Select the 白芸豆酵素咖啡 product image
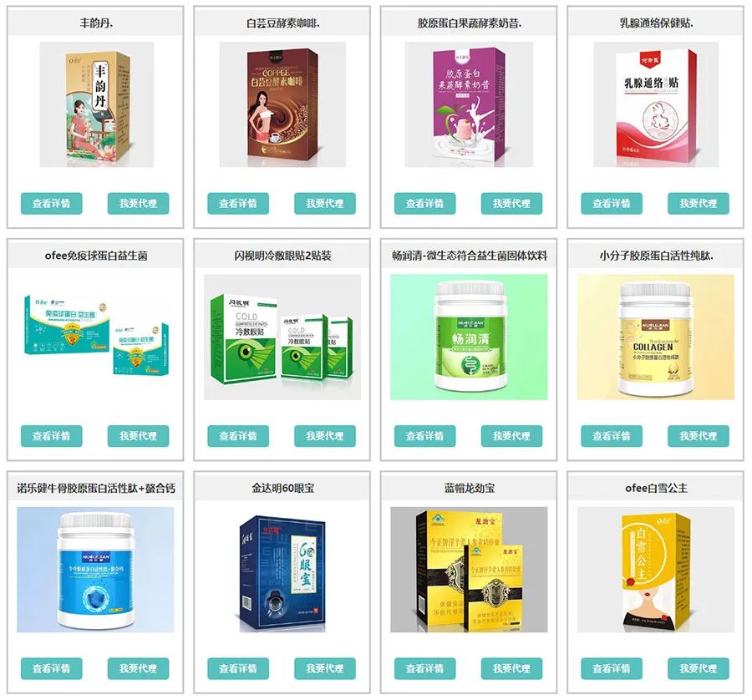Screen dimensions: 752x700 [x=282, y=104]
